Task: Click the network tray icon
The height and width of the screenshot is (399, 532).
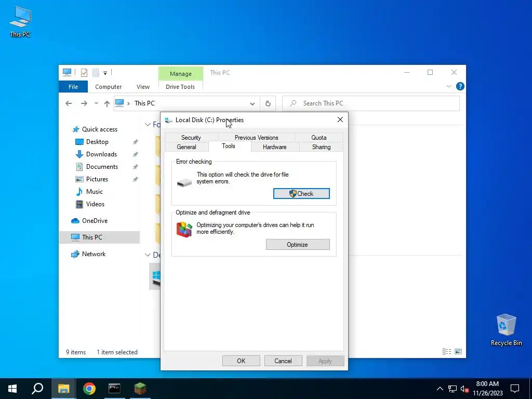Action: [453, 389]
